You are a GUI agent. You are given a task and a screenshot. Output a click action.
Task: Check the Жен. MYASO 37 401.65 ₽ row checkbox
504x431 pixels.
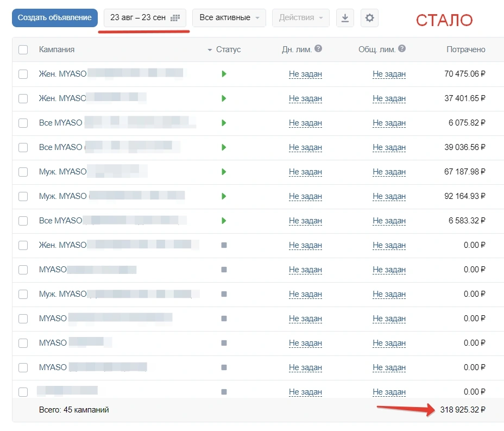coord(23,98)
